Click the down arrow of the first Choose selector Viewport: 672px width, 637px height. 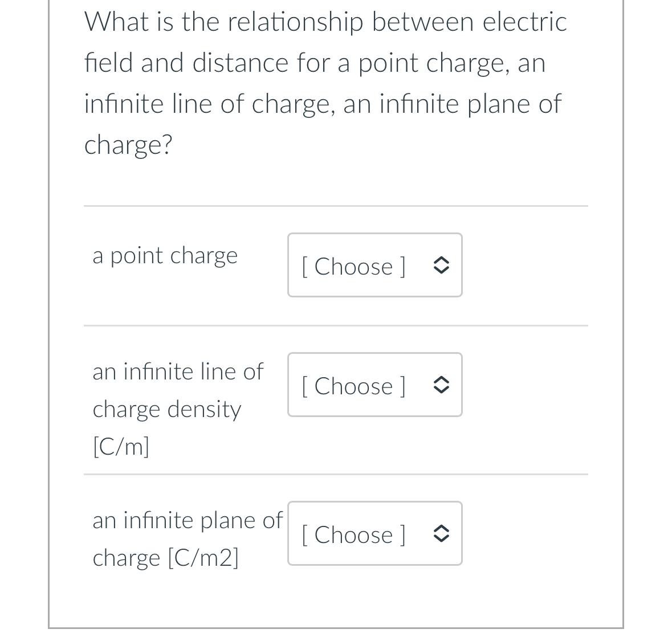click(x=441, y=271)
